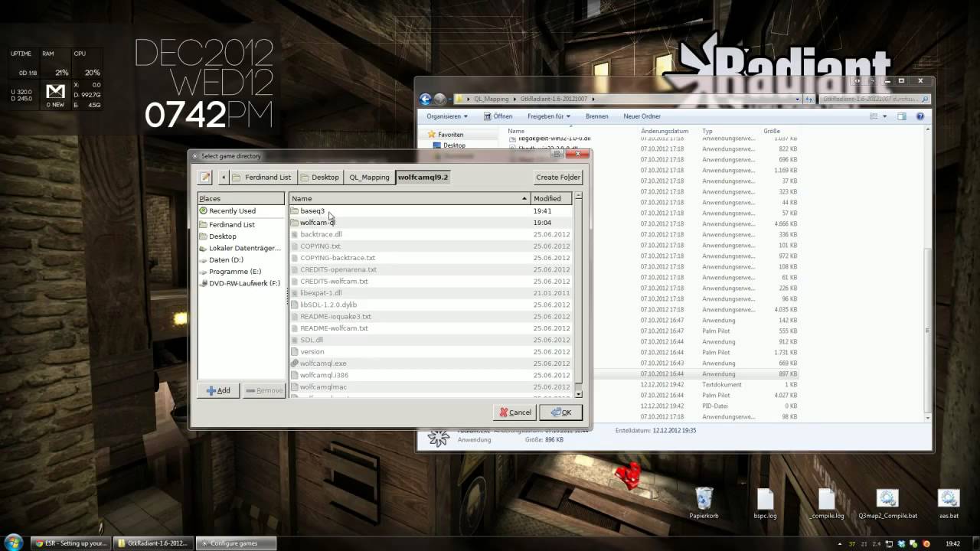Click Explorer back navigation arrow
980x551 pixels.
tap(426, 99)
